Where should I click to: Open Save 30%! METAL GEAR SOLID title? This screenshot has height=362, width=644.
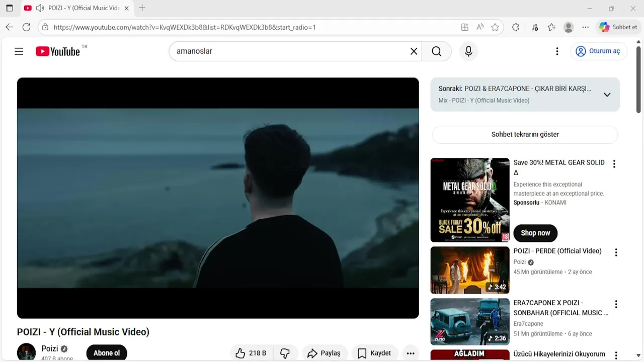[559, 167]
